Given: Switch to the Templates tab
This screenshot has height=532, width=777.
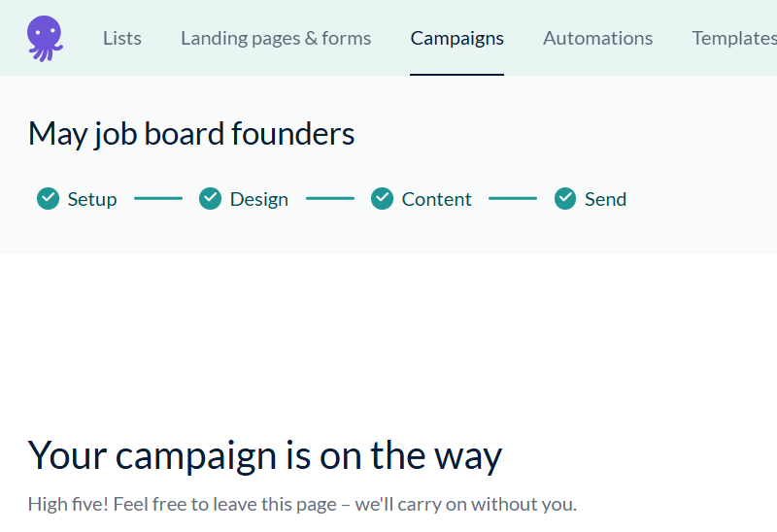Looking at the screenshot, I should [x=733, y=39].
